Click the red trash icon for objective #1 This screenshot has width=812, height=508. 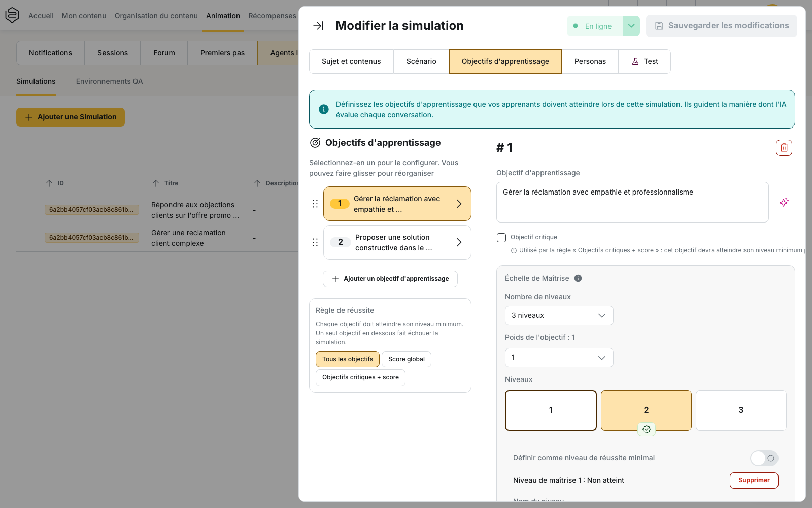[784, 148]
